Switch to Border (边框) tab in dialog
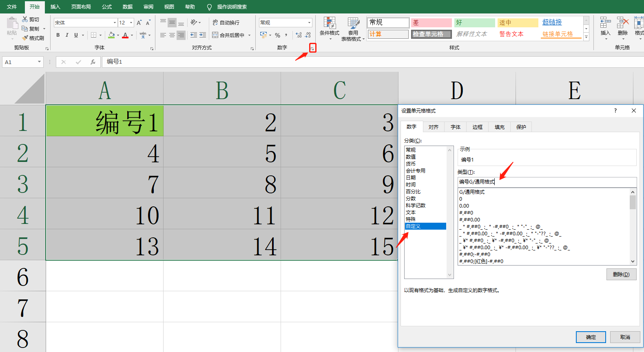 [478, 127]
